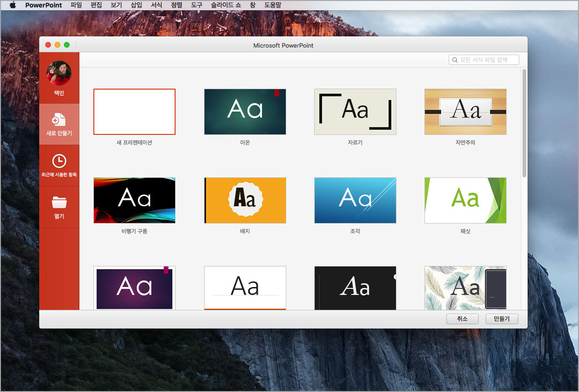This screenshot has width=579, height=392.
Task: Click the green zoom window button
Action: 67,45
